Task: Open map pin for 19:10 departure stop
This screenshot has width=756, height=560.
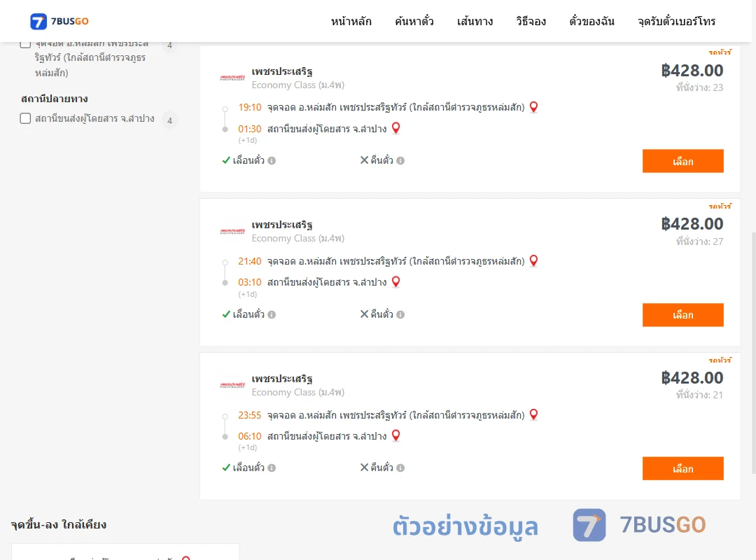Action: [533, 107]
